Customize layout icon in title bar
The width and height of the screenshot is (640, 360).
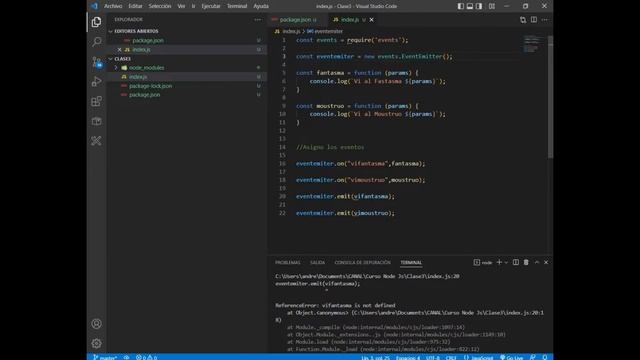[492, 6]
